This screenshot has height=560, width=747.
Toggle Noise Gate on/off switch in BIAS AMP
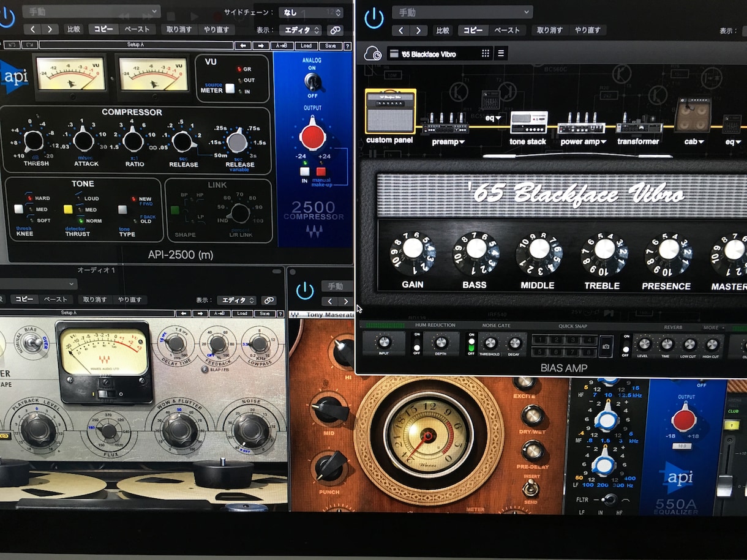point(471,343)
